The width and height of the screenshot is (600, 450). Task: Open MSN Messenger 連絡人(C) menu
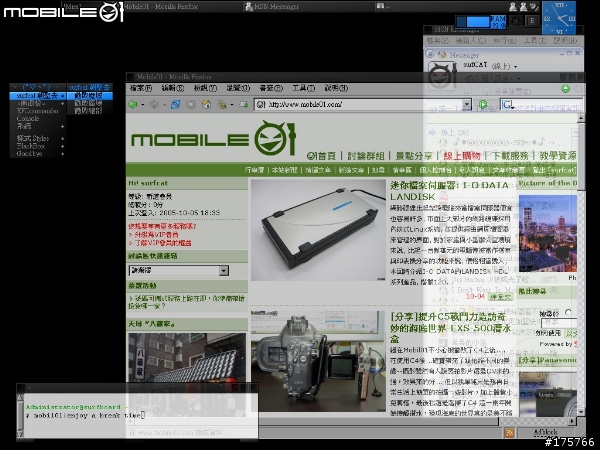click(470, 40)
